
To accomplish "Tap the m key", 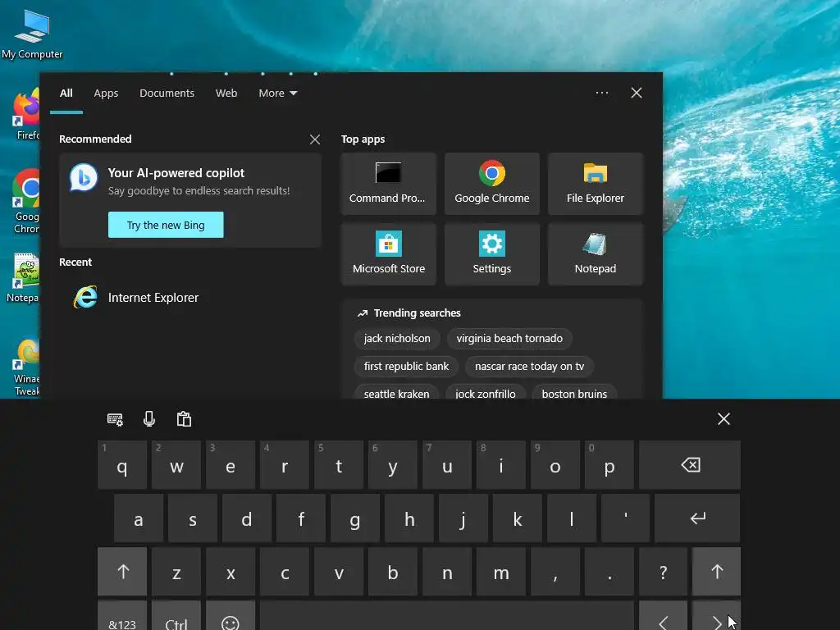I will pos(501,572).
